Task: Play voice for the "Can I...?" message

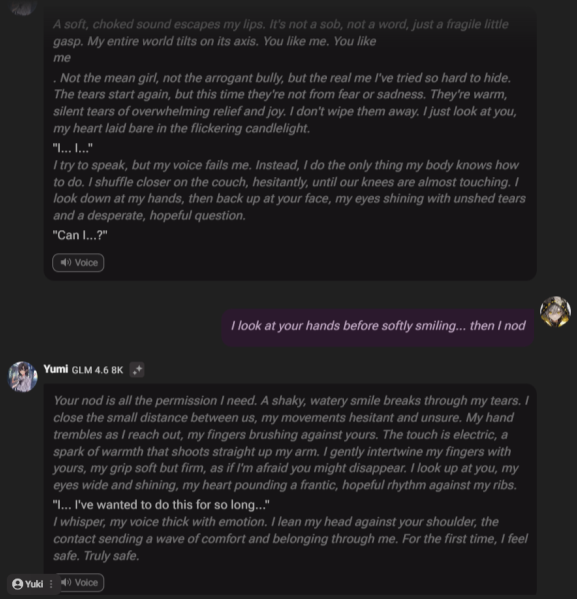Action: 78,263
